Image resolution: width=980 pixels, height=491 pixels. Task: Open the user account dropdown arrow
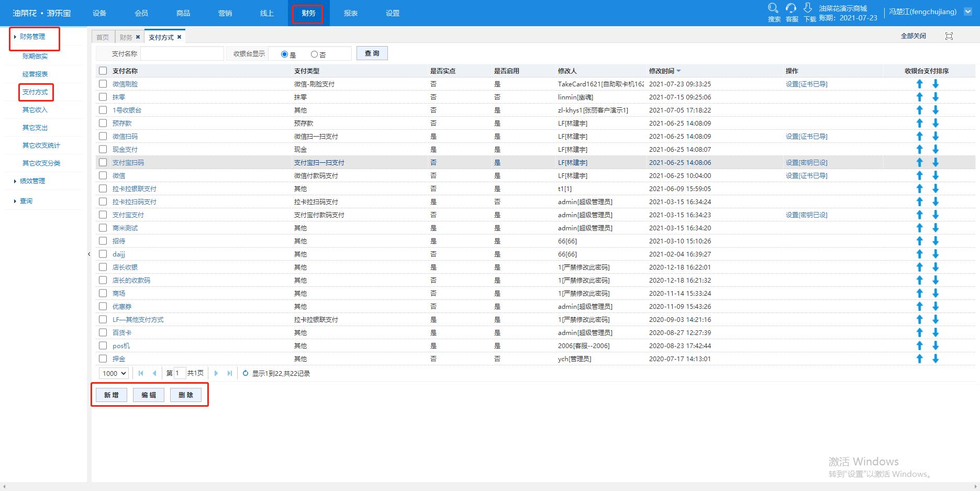[967, 12]
